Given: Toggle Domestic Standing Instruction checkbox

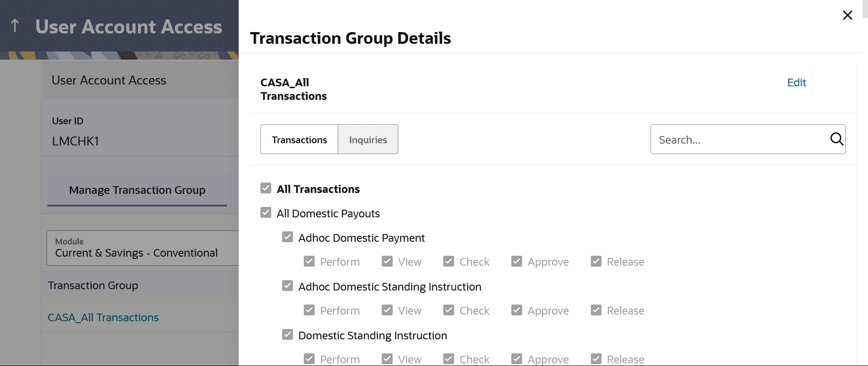Looking at the screenshot, I should [288, 335].
